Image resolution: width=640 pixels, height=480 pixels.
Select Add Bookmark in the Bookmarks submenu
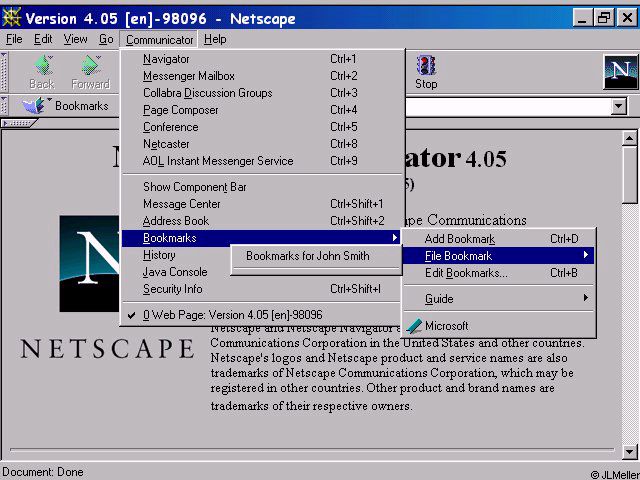(460, 239)
